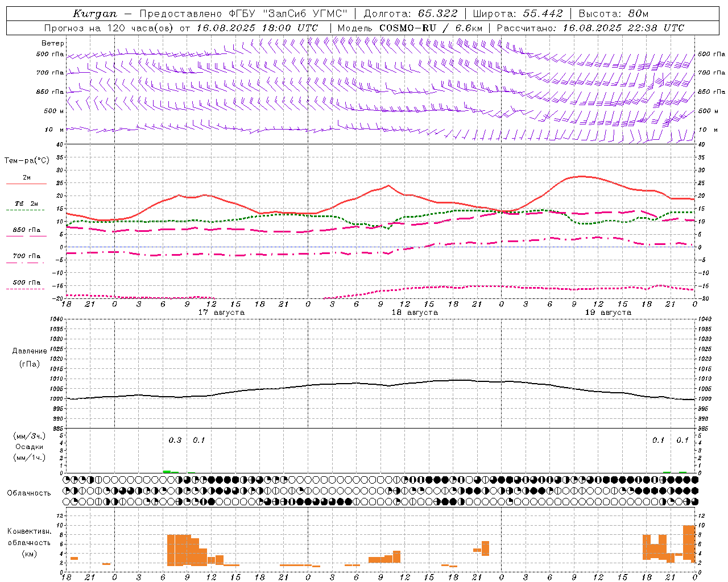Screen dimensions: 728x582
Task: Click the (мм/1ч.) precipitation unit label
Action: 30,458
